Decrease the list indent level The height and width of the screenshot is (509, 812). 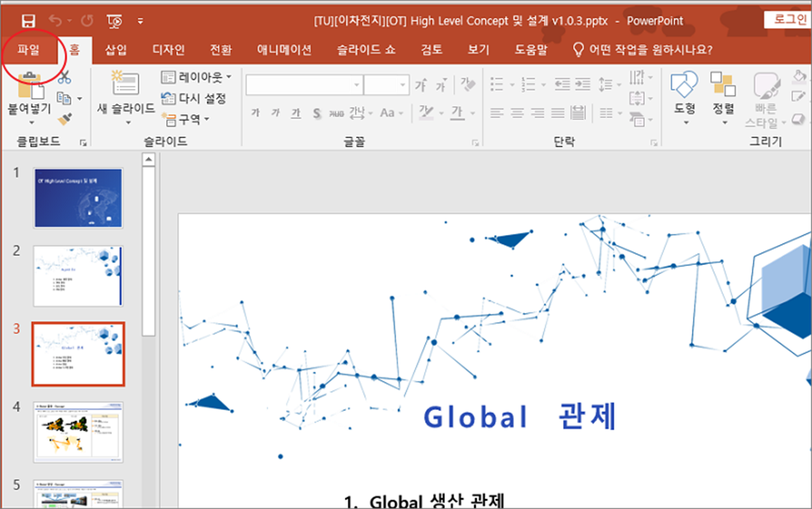pos(562,84)
